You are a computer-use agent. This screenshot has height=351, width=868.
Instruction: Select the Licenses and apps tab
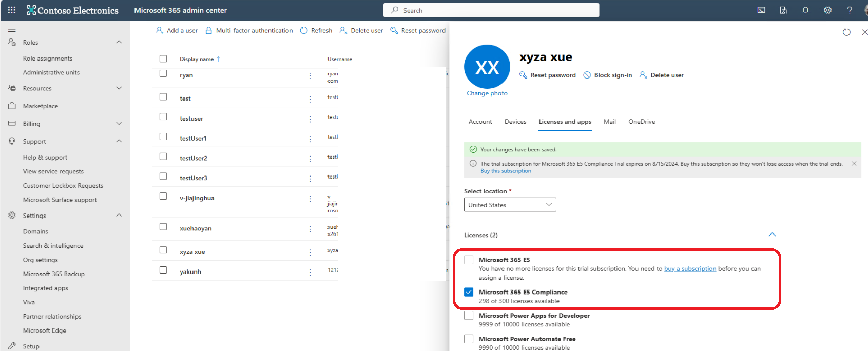point(565,122)
